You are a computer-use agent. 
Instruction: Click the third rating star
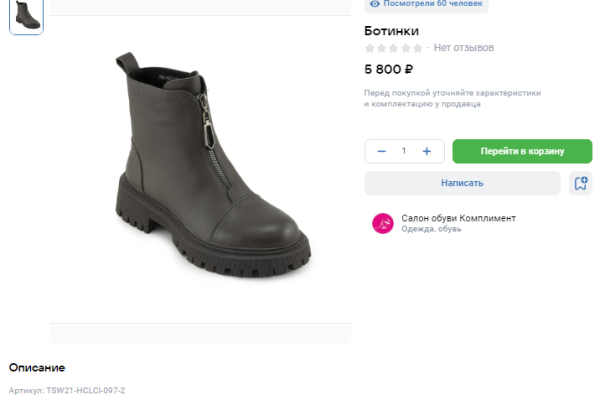point(394,48)
